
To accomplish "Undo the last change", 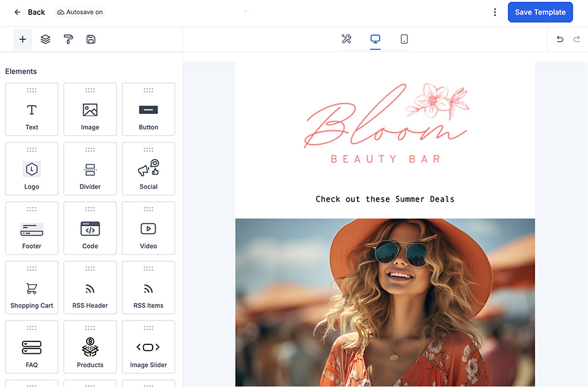I will (x=559, y=39).
